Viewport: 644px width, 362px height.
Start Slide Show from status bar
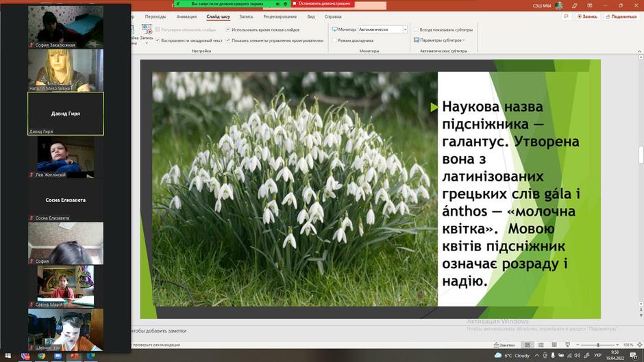click(x=567, y=345)
